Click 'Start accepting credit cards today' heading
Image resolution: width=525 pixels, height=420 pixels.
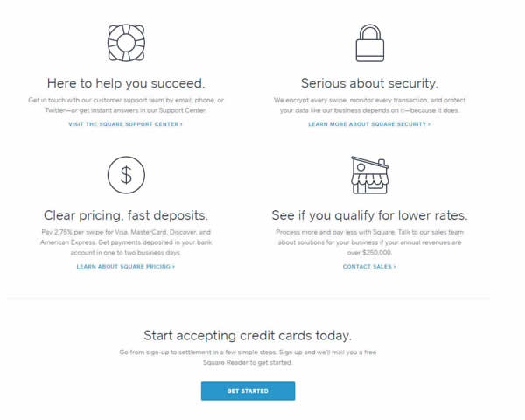click(x=248, y=335)
